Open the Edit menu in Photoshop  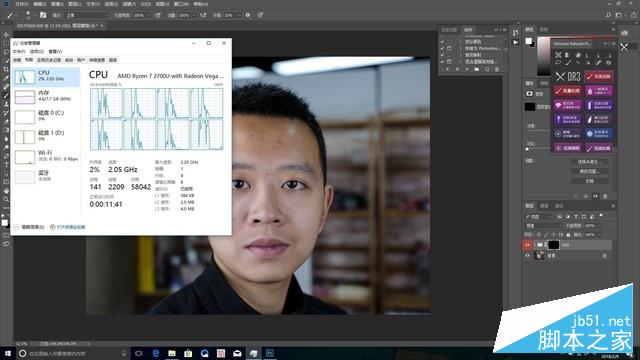[40, 4]
